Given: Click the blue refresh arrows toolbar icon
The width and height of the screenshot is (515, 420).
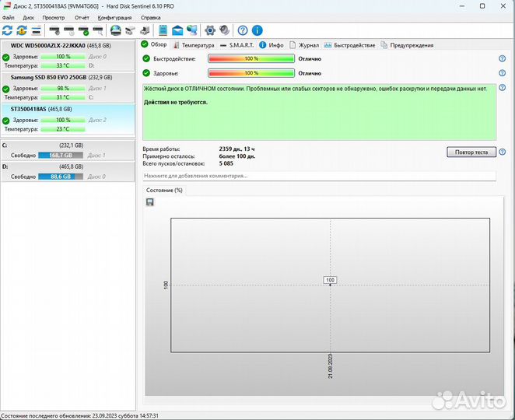Looking at the screenshot, I should 8,30.
